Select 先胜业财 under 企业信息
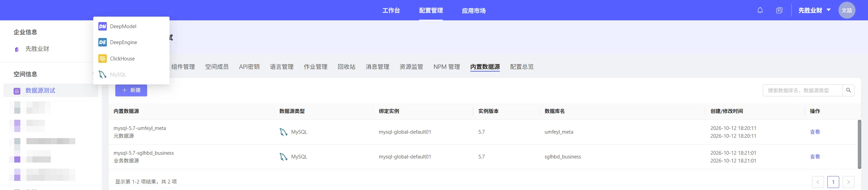This screenshot has width=868, height=190. 37,49
